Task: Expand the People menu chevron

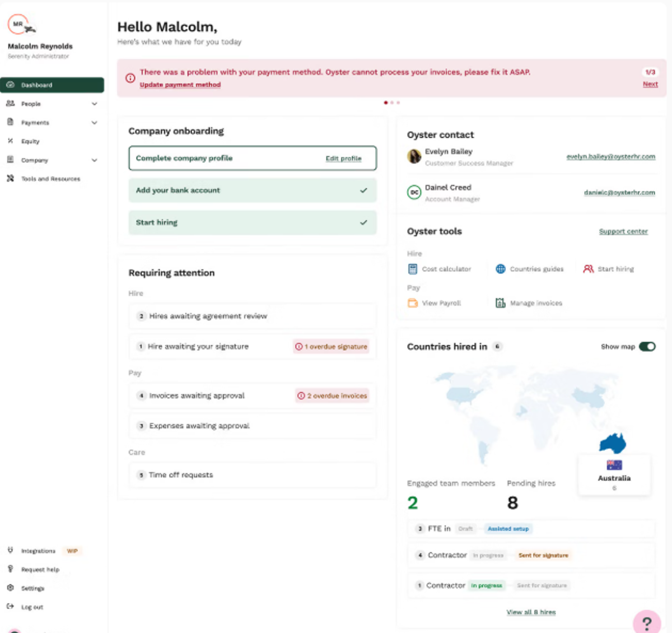Action: [94, 104]
